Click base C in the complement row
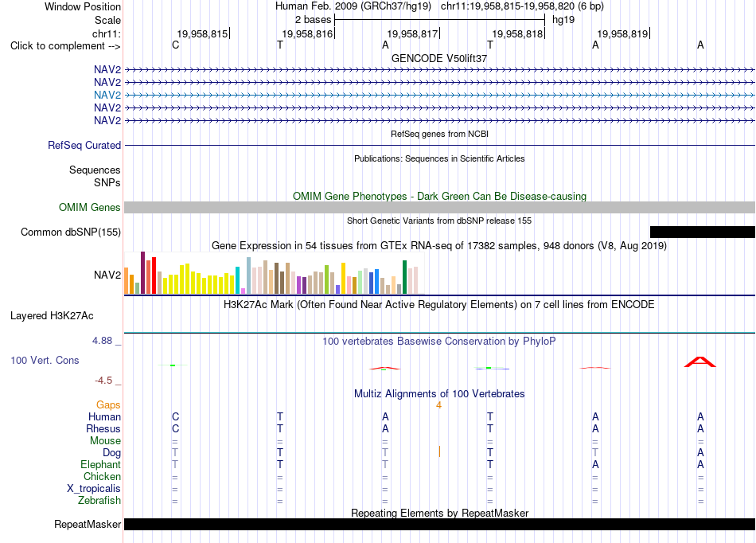This screenshot has height=543, width=756. click(x=176, y=45)
